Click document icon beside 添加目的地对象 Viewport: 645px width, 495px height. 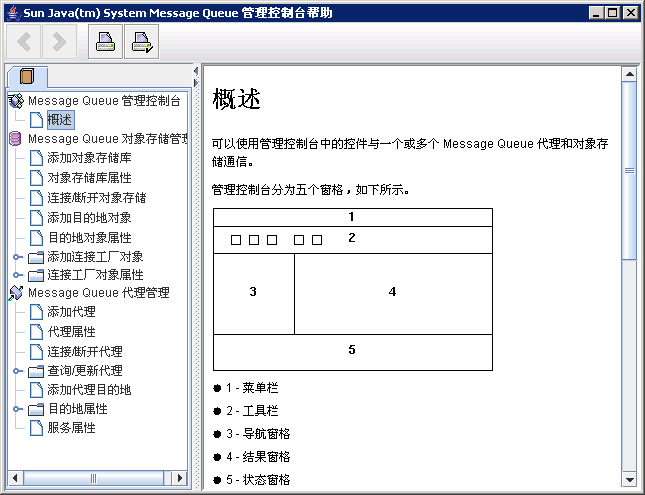point(36,217)
